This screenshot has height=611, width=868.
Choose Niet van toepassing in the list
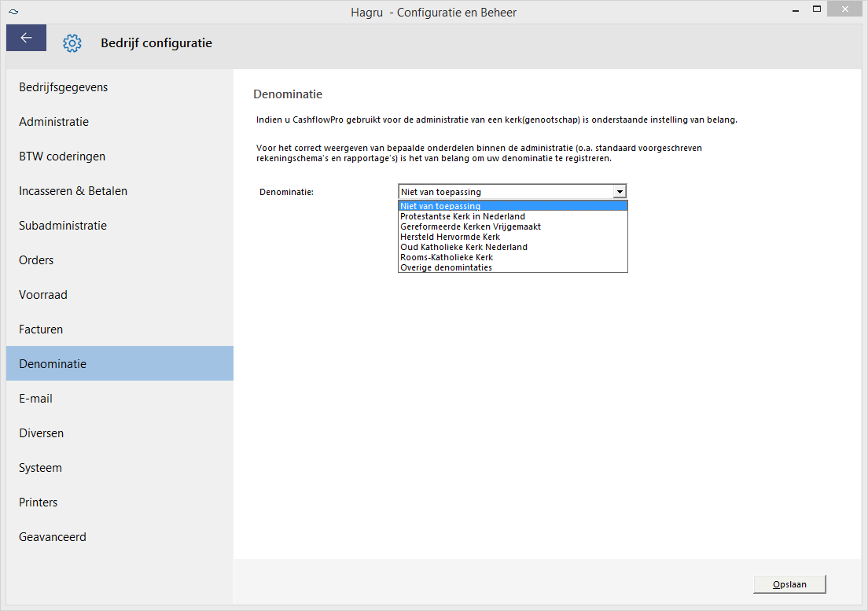pyautogui.click(x=513, y=206)
